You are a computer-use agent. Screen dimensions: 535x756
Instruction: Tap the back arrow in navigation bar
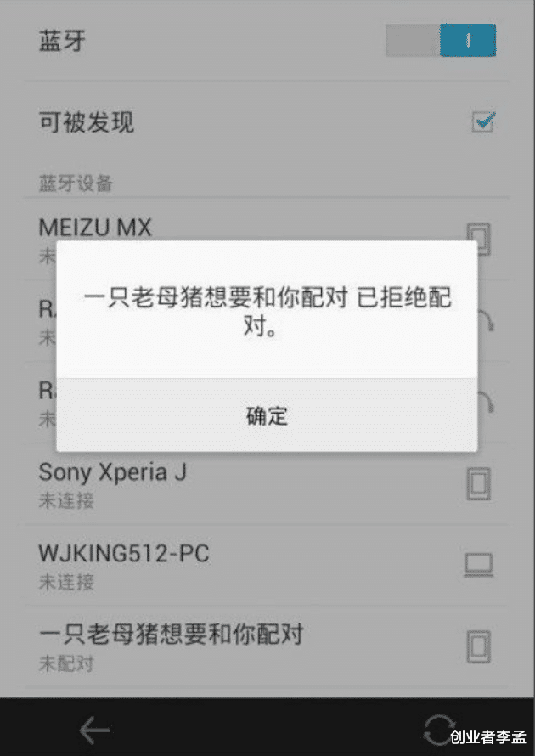pyautogui.click(x=94, y=730)
